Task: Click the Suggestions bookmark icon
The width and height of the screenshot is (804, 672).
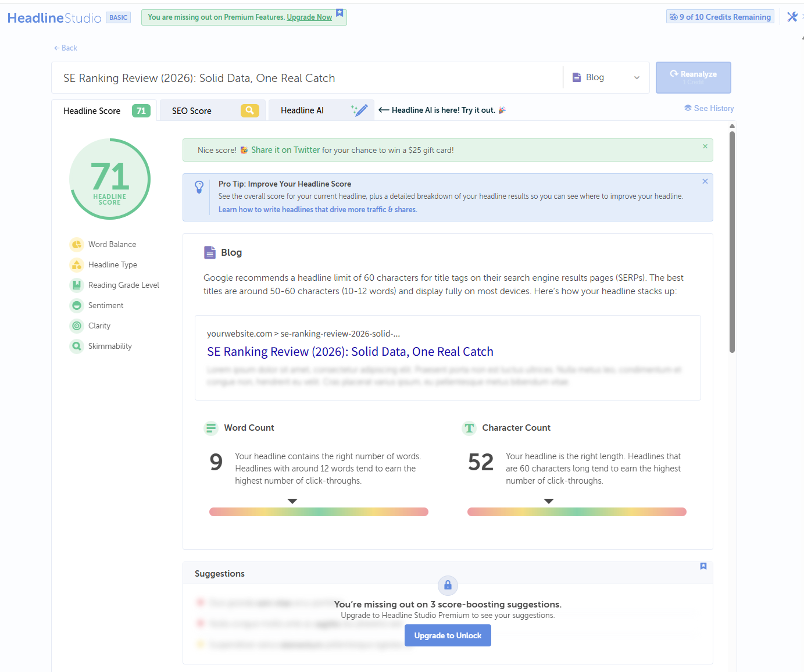Action: point(703,566)
